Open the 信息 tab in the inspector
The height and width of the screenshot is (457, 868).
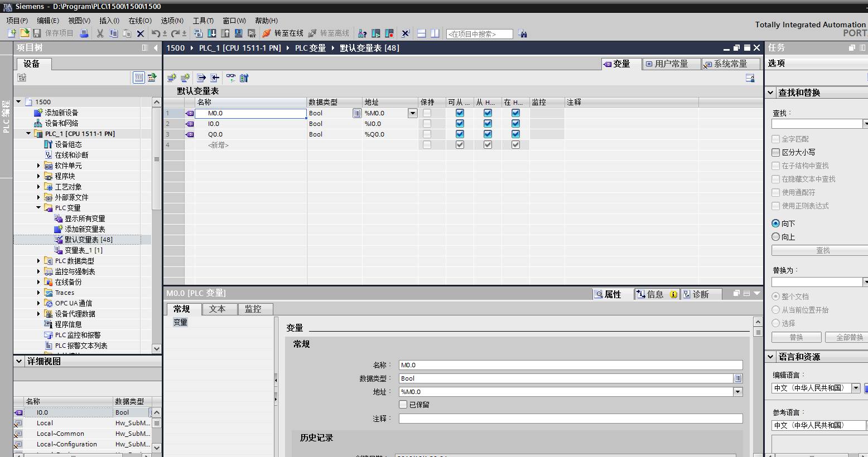click(657, 294)
